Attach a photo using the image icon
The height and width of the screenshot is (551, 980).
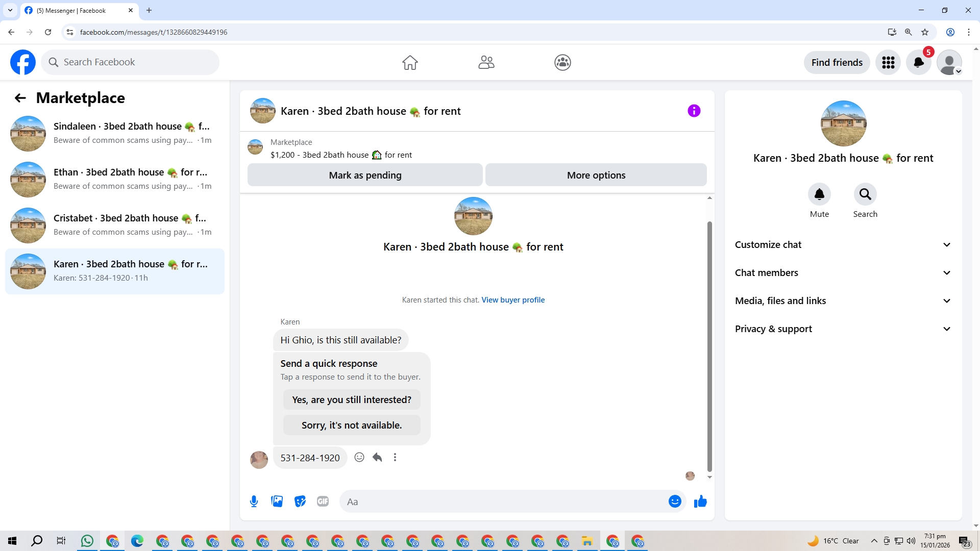click(277, 502)
